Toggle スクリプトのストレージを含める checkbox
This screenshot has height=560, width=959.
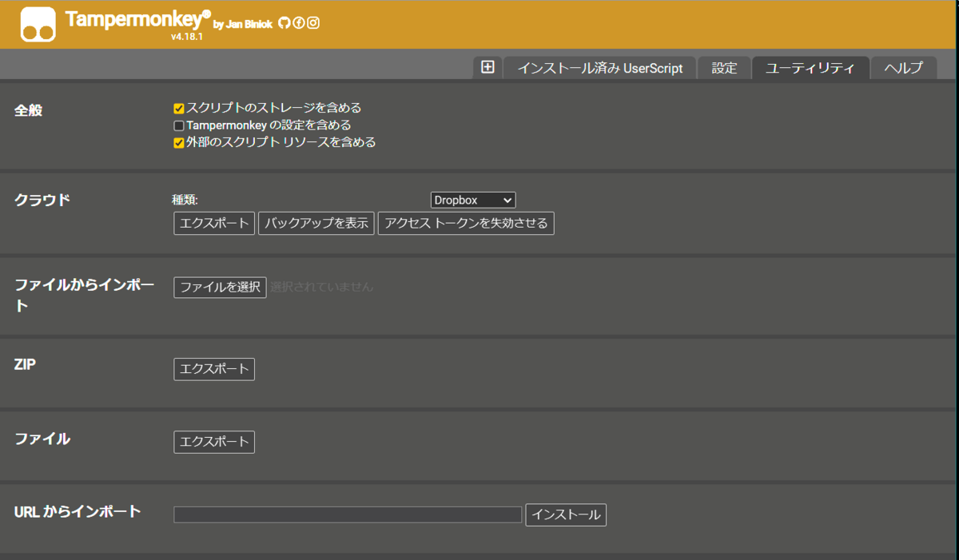click(179, 108)
